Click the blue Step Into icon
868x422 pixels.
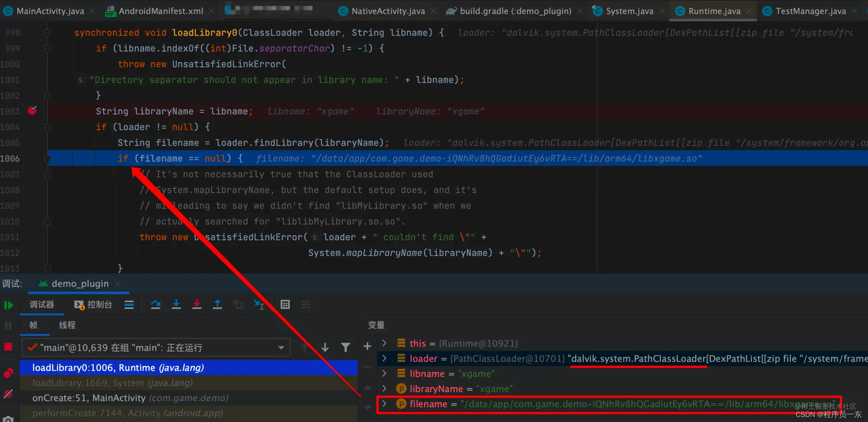coord(176,305)
